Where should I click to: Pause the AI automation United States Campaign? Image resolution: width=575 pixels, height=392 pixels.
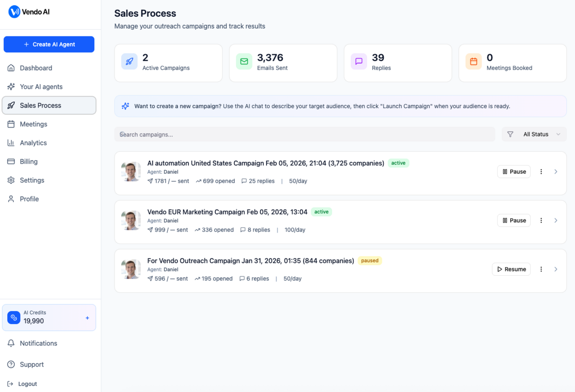pyautogui.click(x=514, y=171)
